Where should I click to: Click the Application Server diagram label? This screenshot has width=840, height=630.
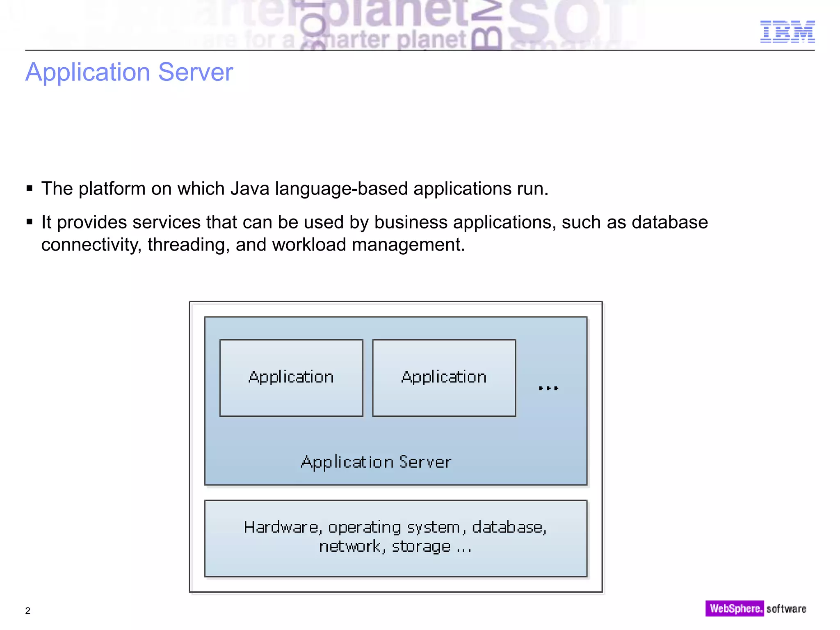click(x=376, y=462)
